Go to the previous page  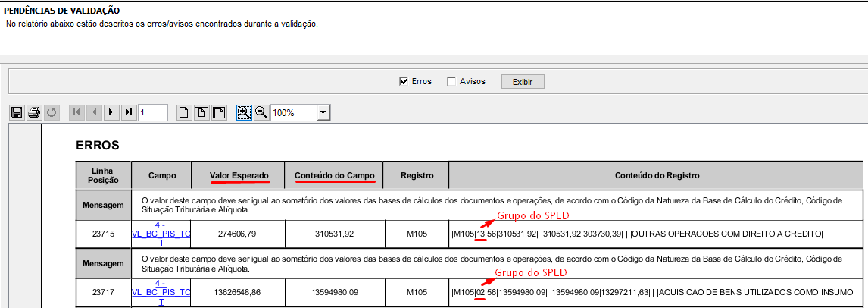[94, 112]
